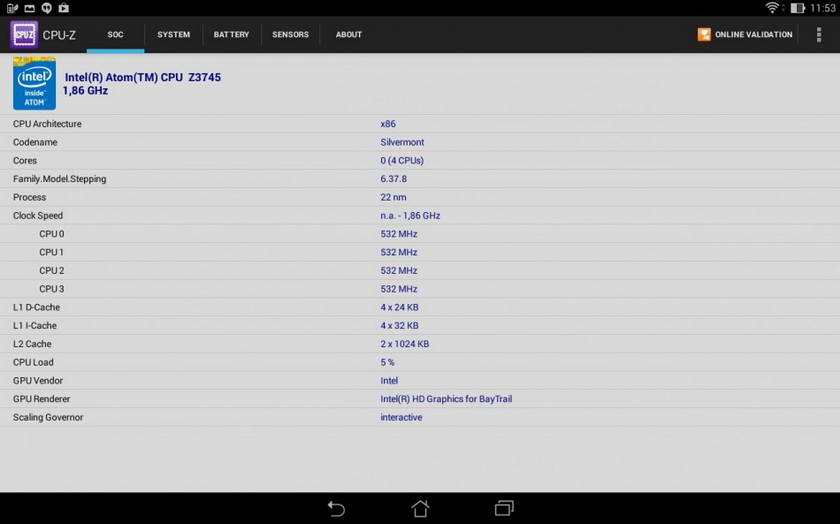Tap the CPU-Z title text
The width and height of the screenshot is (840, 524).
(x=59, y=35)
